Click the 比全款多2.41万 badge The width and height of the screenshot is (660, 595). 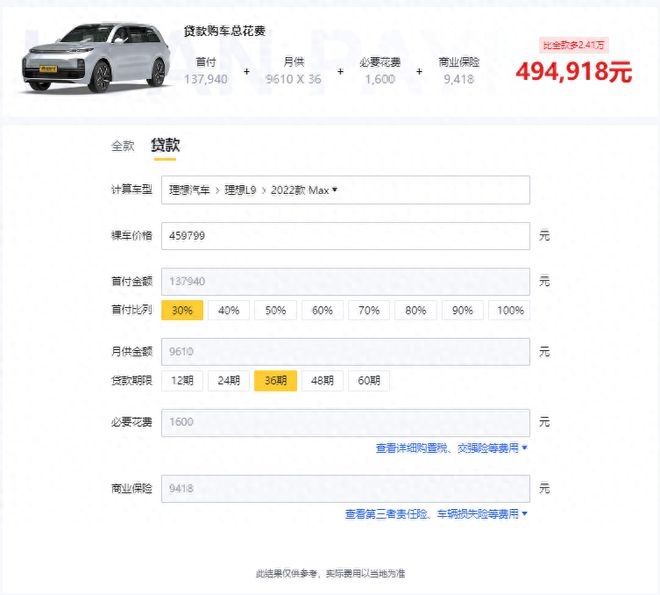point(574,45)
